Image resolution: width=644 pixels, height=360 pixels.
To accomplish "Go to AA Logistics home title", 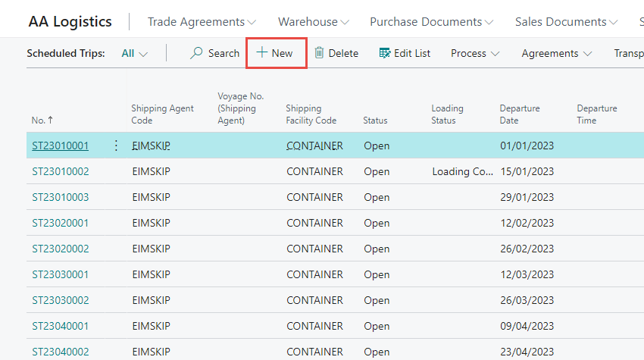I will [70, 22].
